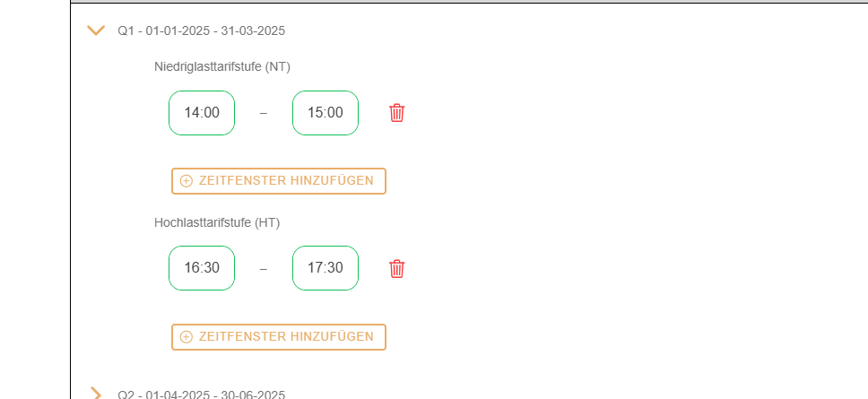
Task: Delete the 16:30 – 17:30 time window
Action: (397, 268)
